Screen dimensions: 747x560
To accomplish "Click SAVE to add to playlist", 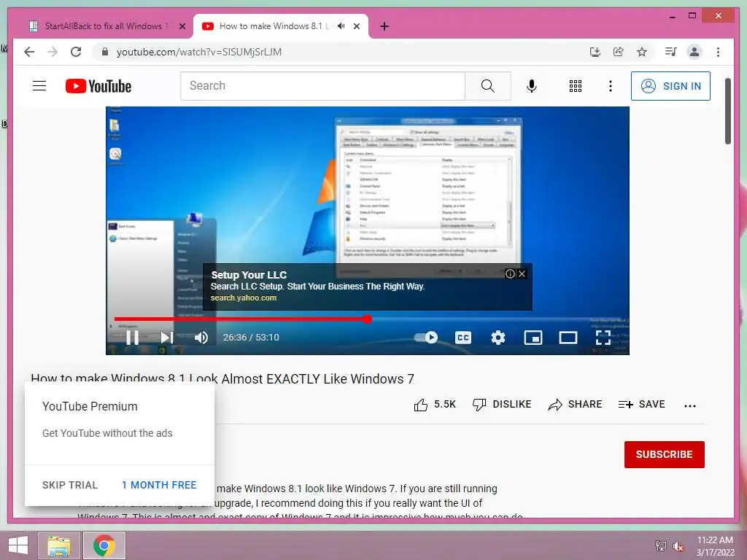I will point(642,405).
